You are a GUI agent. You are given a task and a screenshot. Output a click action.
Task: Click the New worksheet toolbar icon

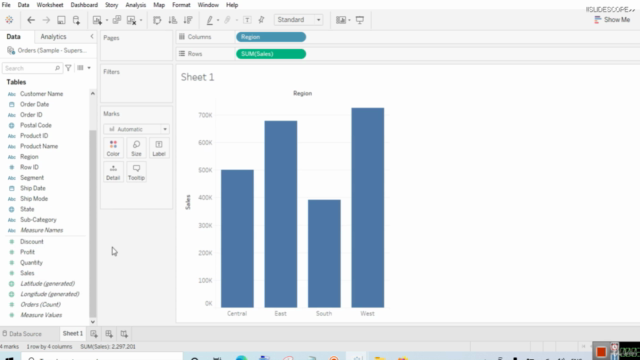(x=97, y=20)
